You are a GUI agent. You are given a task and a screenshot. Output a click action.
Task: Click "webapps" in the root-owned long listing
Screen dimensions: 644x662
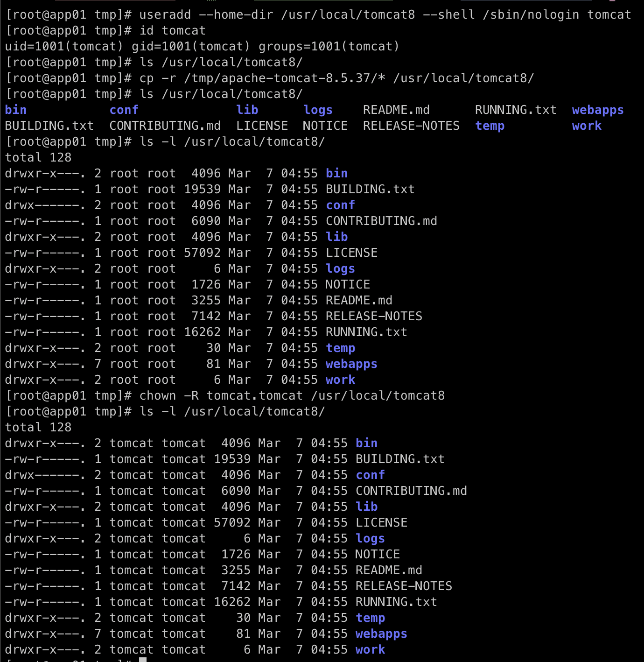pyautogui.click(x=352, y=364)
